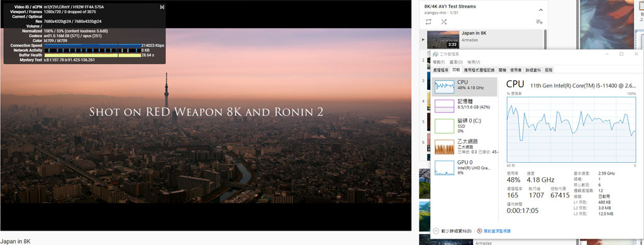Screen dimensions: 644x245
Task: Toggle playlist shuffle icon
Action: (x=443, y=22)
